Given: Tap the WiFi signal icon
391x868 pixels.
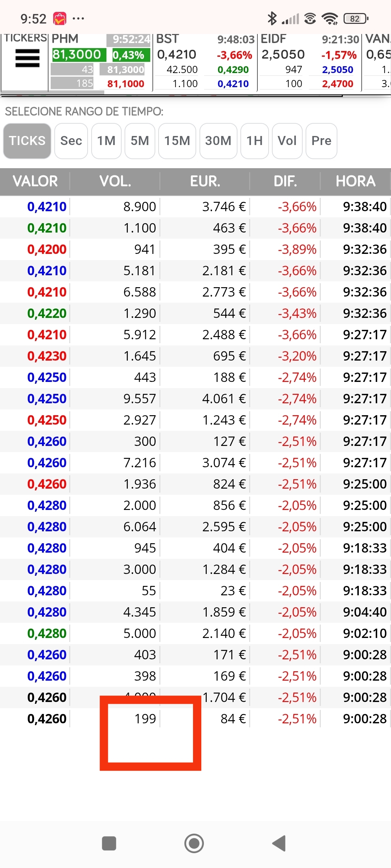Looking at the screenshot, I should 330,18.
